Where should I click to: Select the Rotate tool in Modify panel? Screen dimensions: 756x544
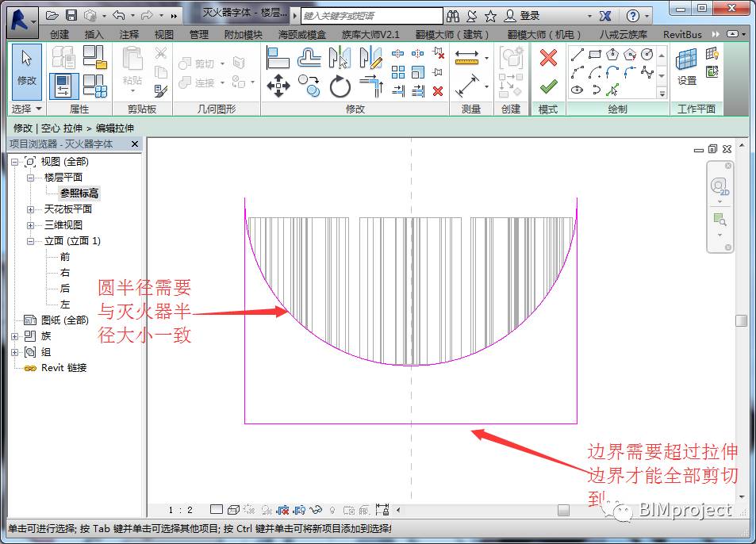(340, 86)
